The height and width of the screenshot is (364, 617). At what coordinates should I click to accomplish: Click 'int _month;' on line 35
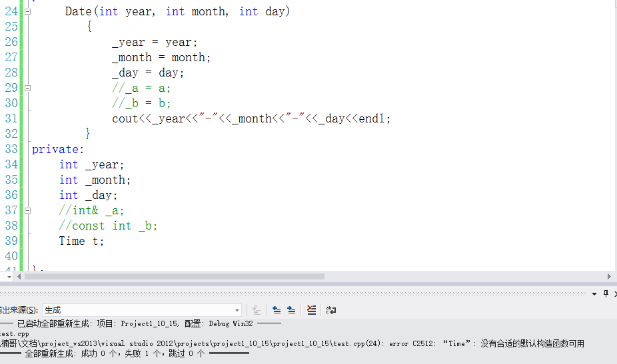[95, 180]
